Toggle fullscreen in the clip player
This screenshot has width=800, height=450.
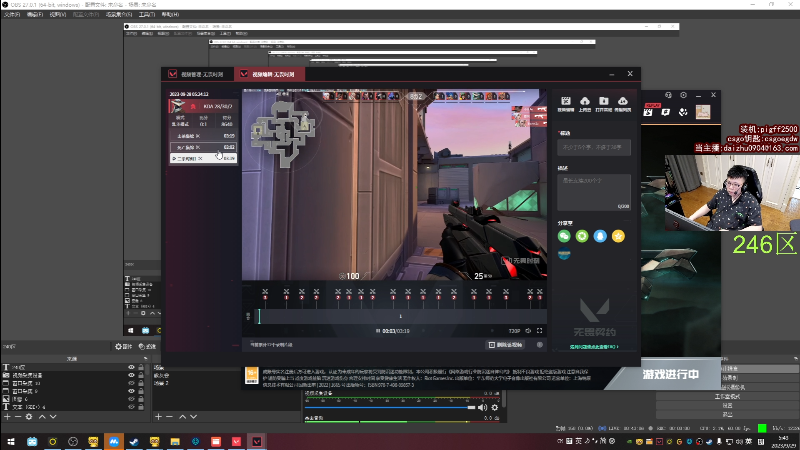coord(539,331)
